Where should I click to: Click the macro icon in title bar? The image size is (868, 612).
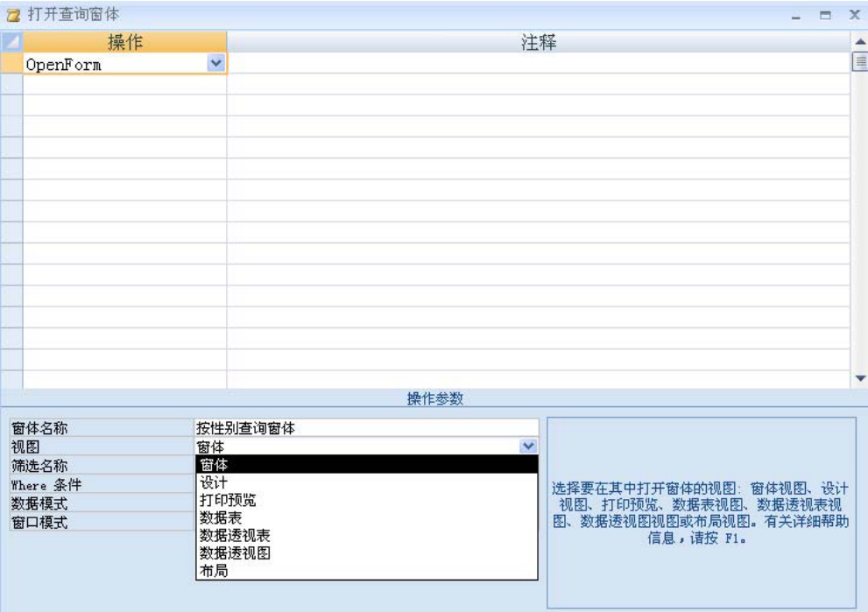pos(12,15)
